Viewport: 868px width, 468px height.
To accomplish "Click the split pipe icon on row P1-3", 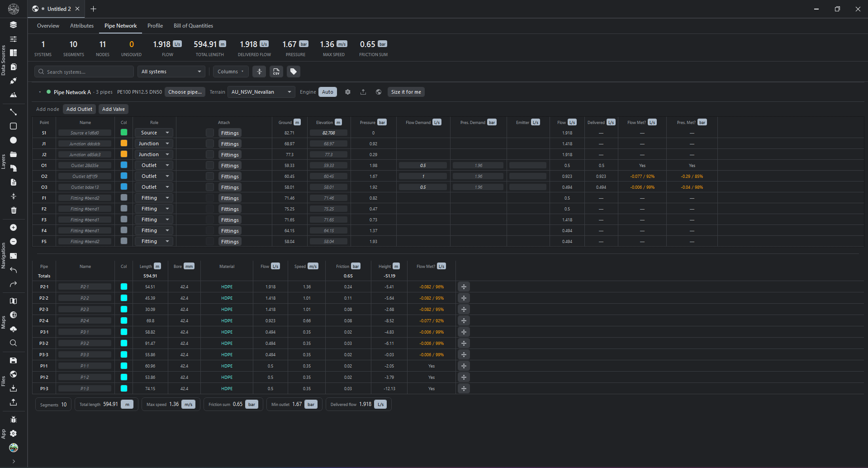I will click(x=464, y=388).
